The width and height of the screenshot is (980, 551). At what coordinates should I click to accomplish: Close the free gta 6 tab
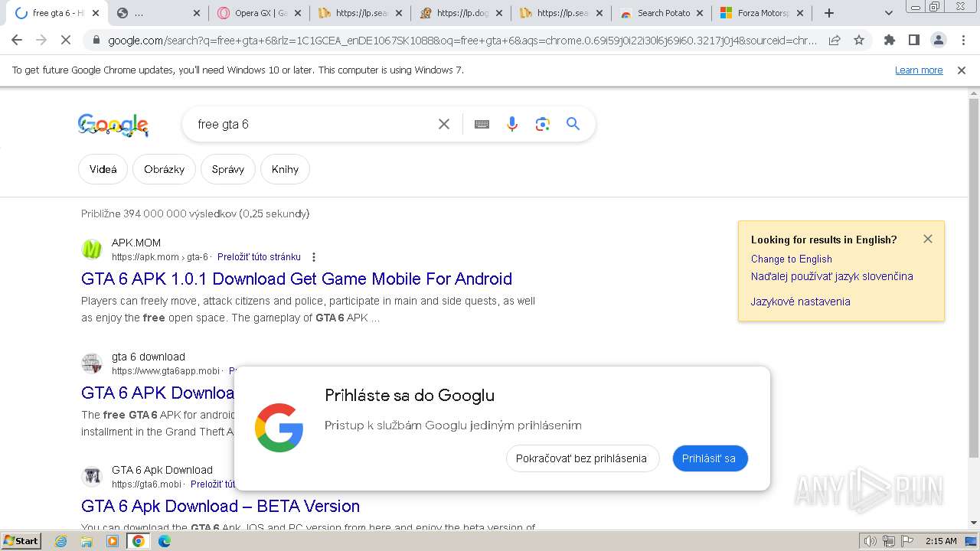(96, 13)
